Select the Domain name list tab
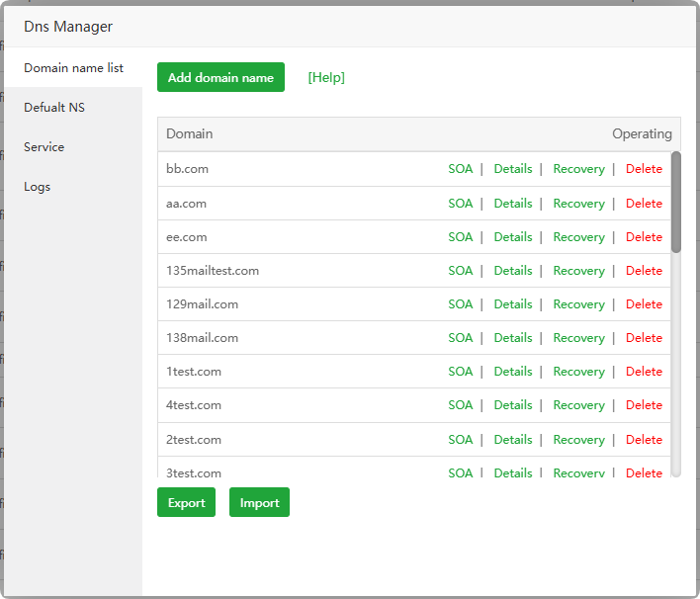Image resolution: width=700 pixels, height=599 pixels. tap(74, 67)
